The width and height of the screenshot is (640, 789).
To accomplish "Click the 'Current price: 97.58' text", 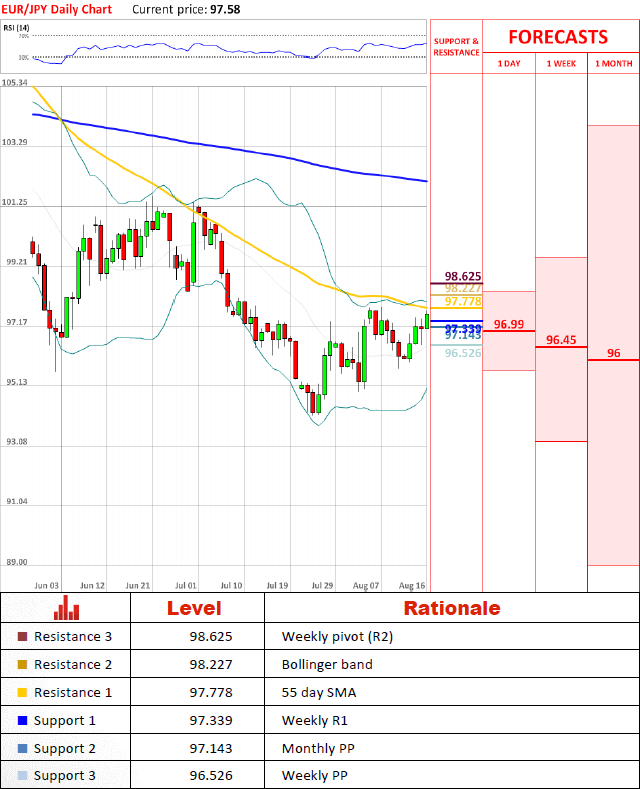I will point(186,9).
